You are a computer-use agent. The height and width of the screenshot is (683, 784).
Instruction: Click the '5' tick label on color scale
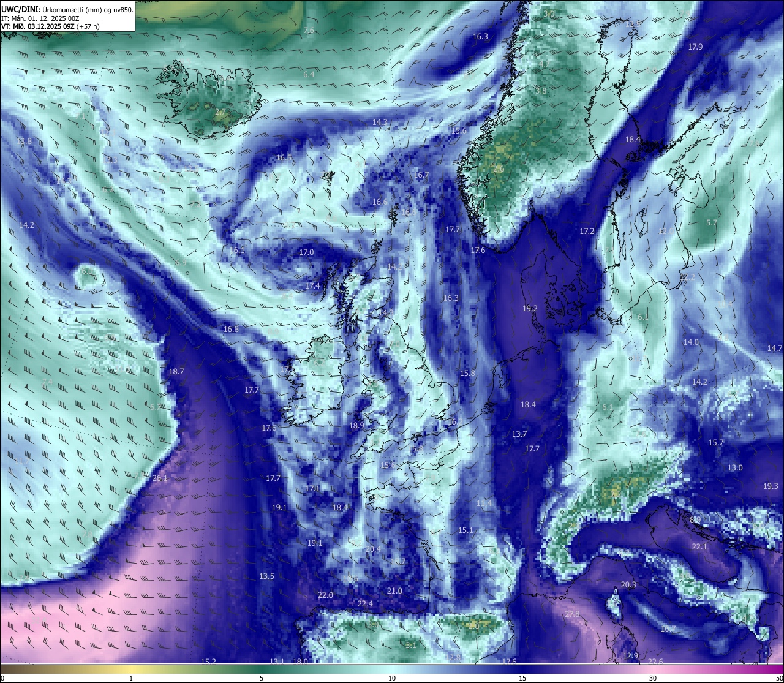[x=262, y=678]
